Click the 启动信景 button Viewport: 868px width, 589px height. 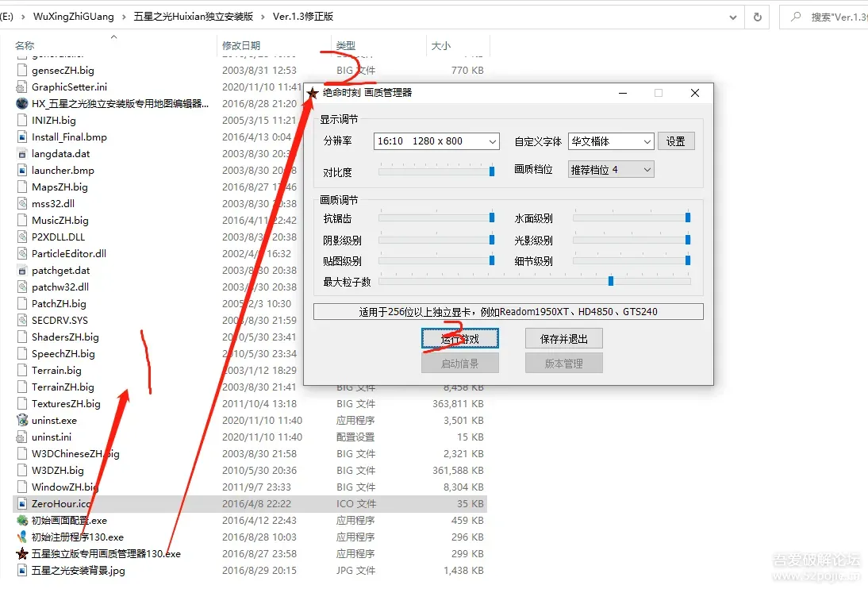(460, 364)
